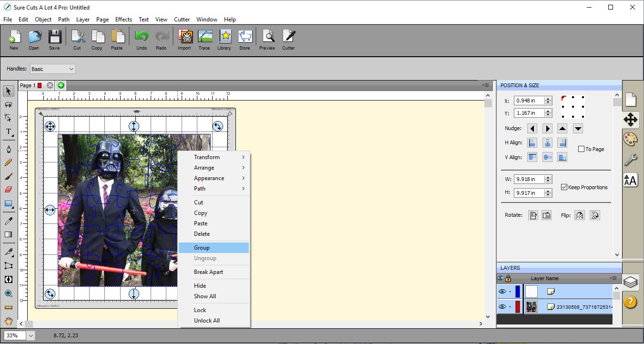Choose Unlock All from context menu
Screen dimensions: 644x344
click(214, 321)
